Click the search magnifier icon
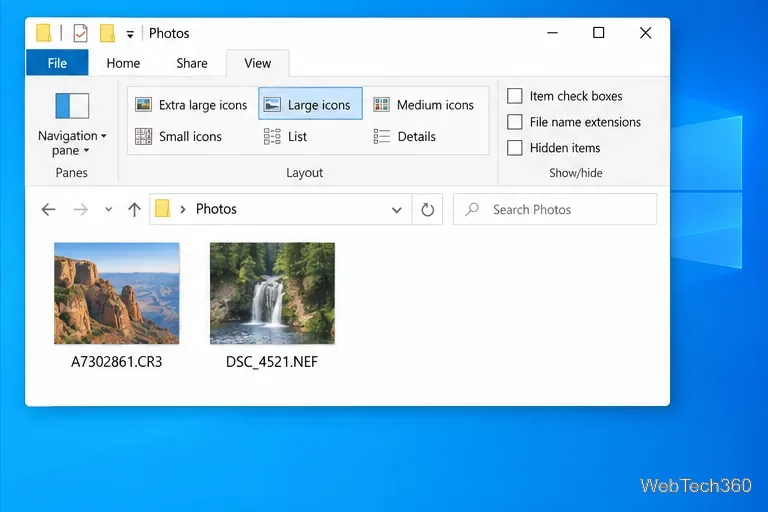Image resolution: width=768 pixels, height=512 pixels. [x=472, y=209]
